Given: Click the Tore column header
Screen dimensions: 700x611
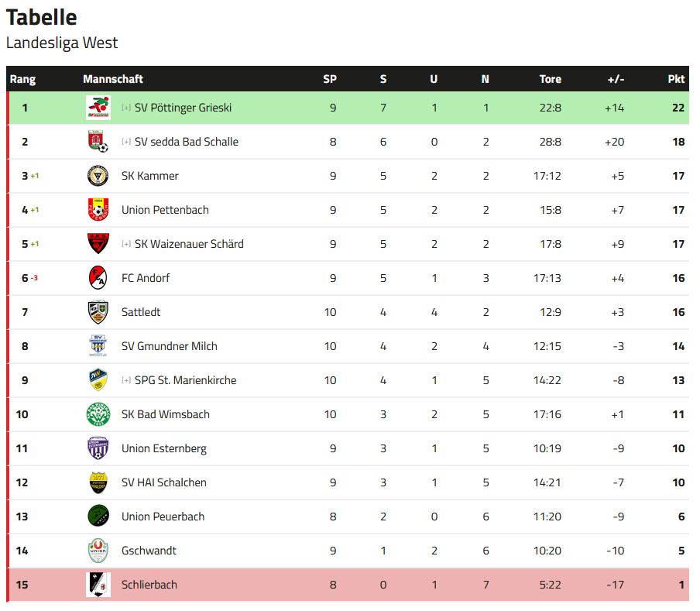Looking at the screenshot, I should point(550,79).
